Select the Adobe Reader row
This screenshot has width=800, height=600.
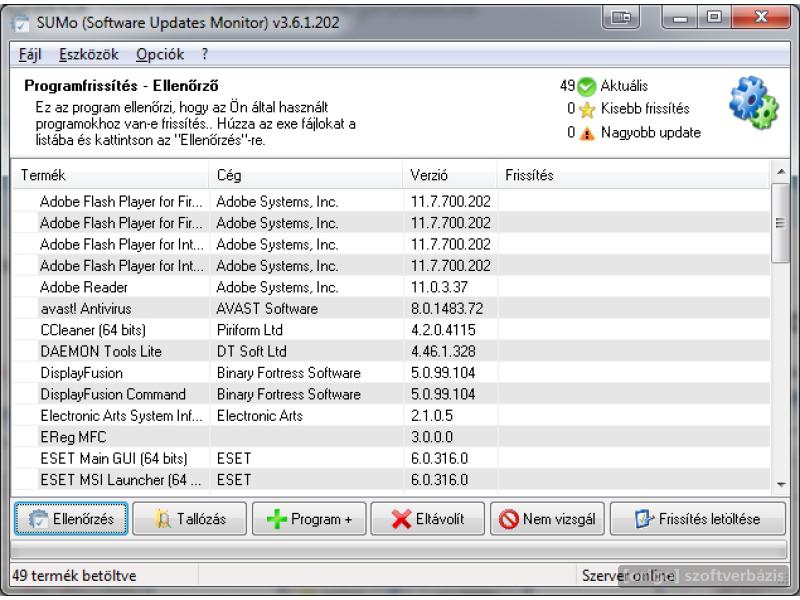pos(391,287)
